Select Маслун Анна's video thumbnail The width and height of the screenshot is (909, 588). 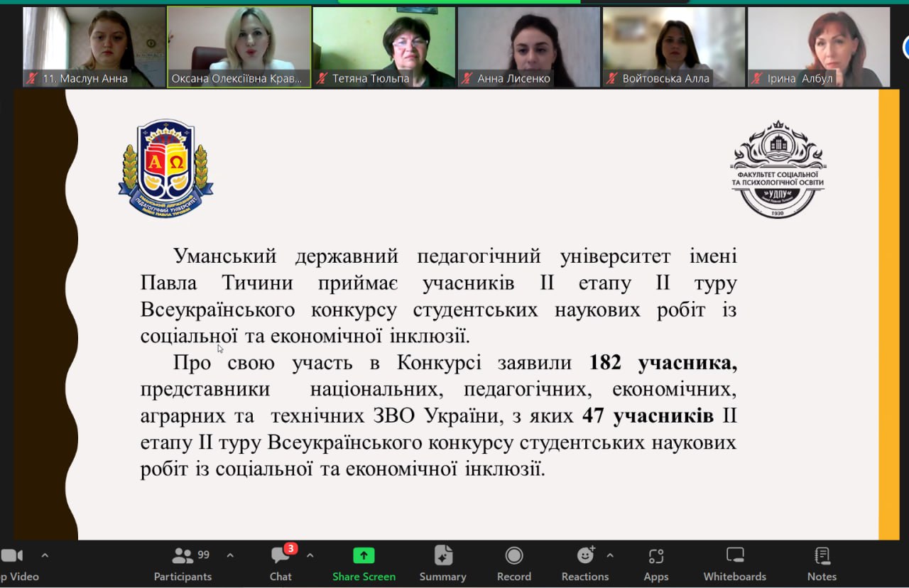[94, 47]
